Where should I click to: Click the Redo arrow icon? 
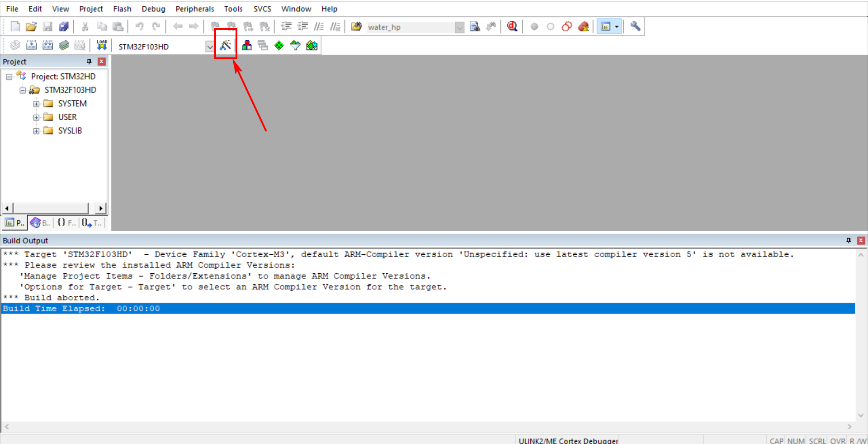point(156,27)
